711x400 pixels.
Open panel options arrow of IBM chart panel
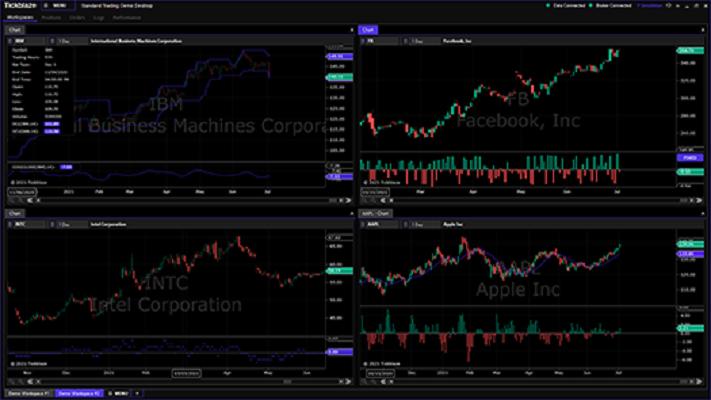[352, 30]
